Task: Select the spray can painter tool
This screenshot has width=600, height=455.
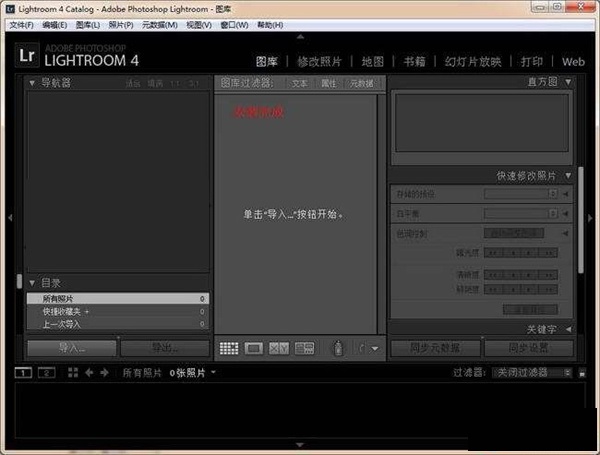Action: [338, 348]
